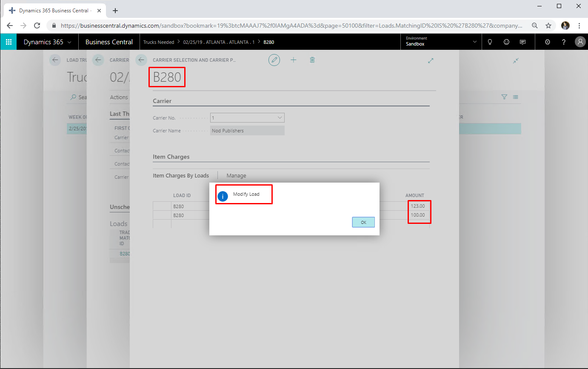The height and width of the screenshot is (369, 588).
Task: Expand the Dynamics 365 dropdown chevron
Action: point(69,42)
